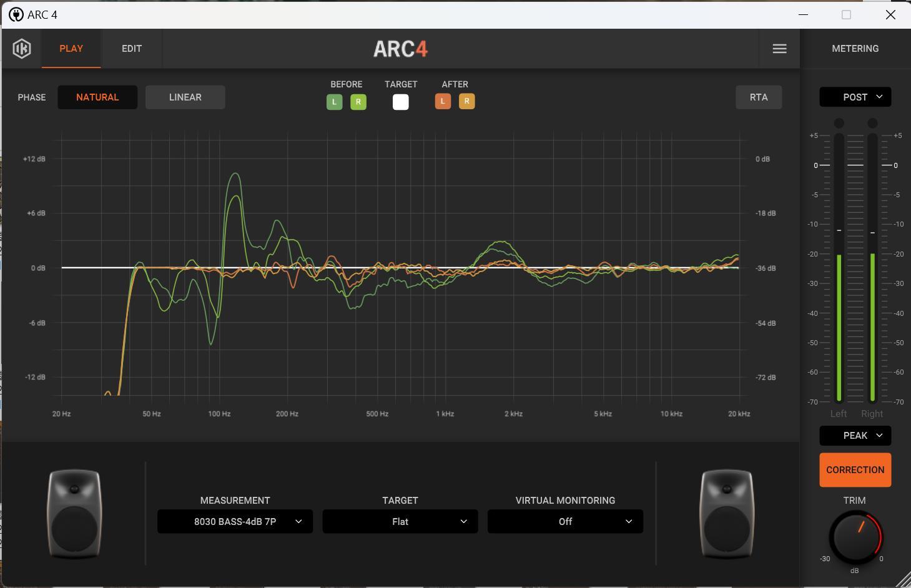This screenshot has height=588, width=911.
Task: Click the Left channel level meter
Action: [x=839, y=267]
